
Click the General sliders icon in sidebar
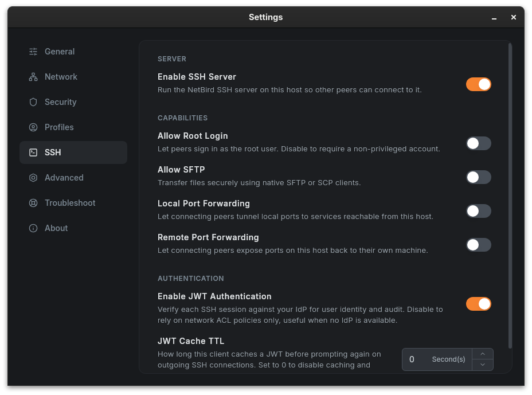33,52
